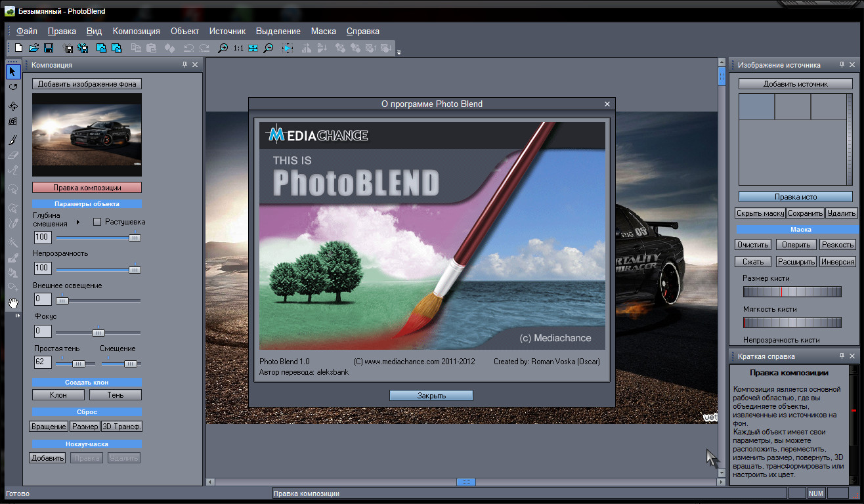Select the rotate tool in left toolbox

(x=13, y=87)
